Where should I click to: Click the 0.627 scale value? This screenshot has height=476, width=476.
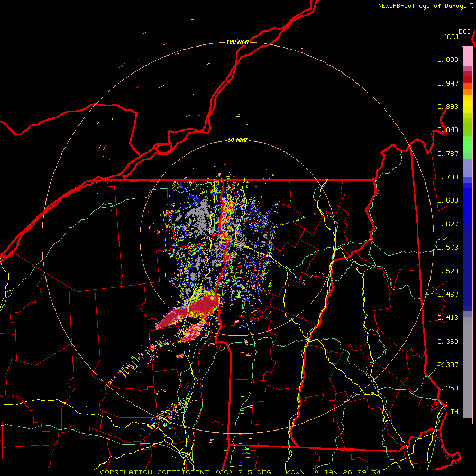(x=448, y=224)
